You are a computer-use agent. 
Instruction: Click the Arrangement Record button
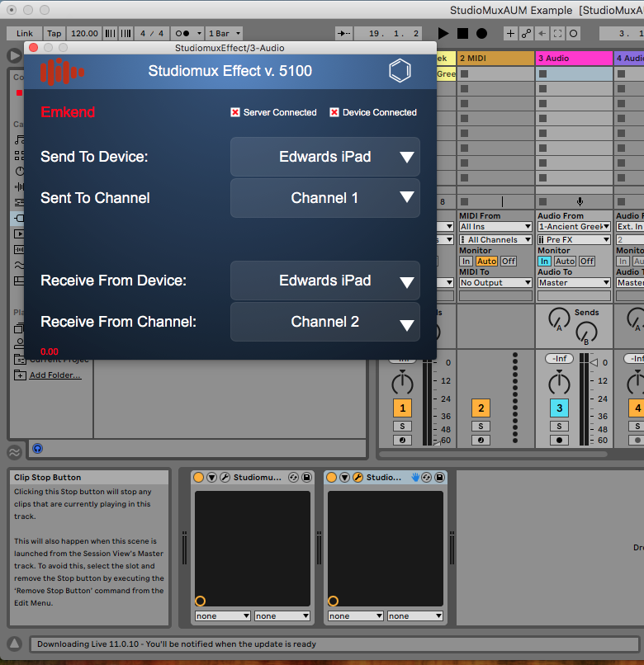point(482,34)
